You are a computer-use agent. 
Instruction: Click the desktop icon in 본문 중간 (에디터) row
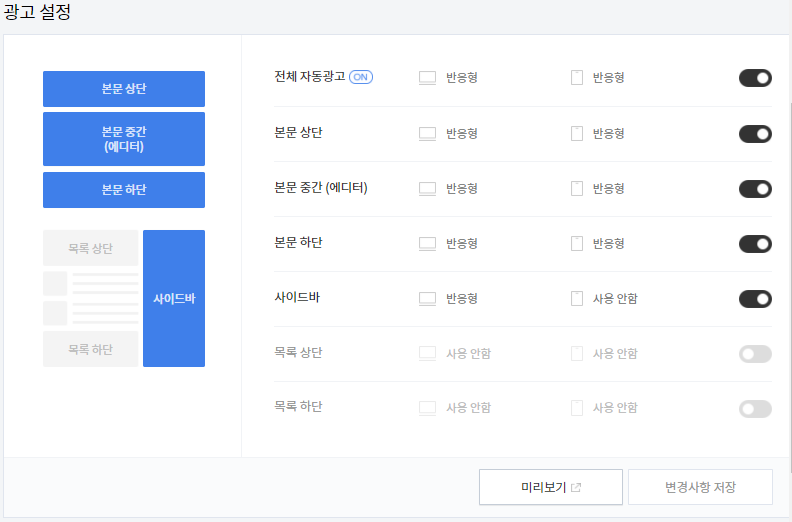click(427, 189)
